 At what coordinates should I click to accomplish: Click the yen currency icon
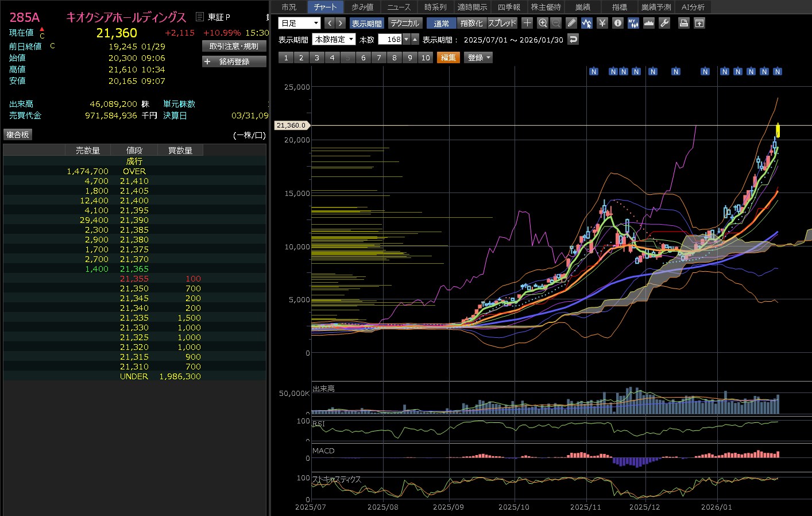(x=602, y=23)
